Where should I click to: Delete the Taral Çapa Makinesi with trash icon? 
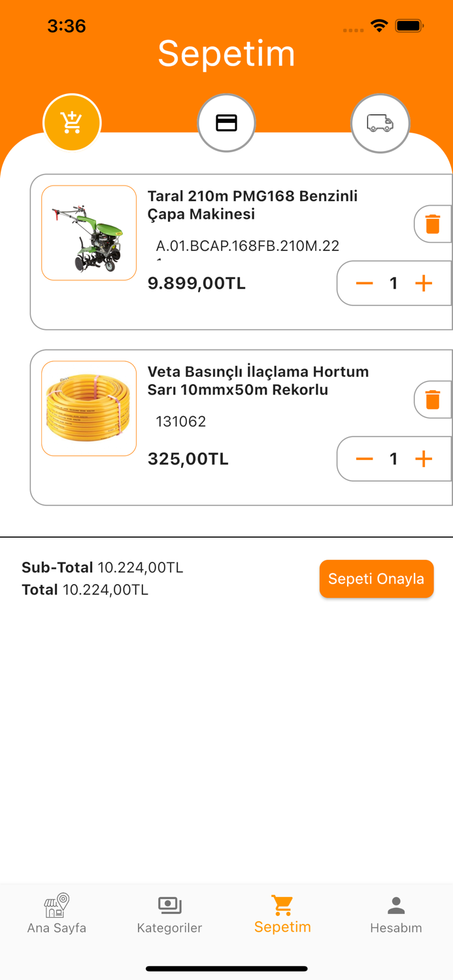pyautogui.click(x=432, y=223)
